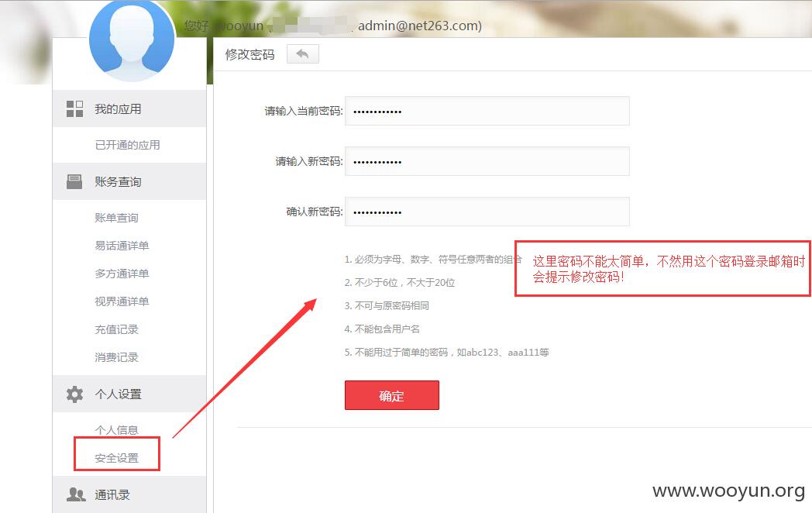This screenshot has height=513, width=812.
Task: Open 易话通详单 page
Action: click(122, 246)
